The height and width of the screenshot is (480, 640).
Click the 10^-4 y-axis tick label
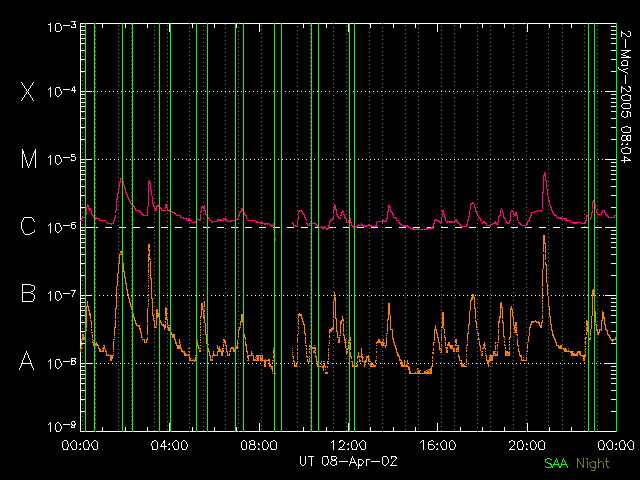tap(62, 92)
